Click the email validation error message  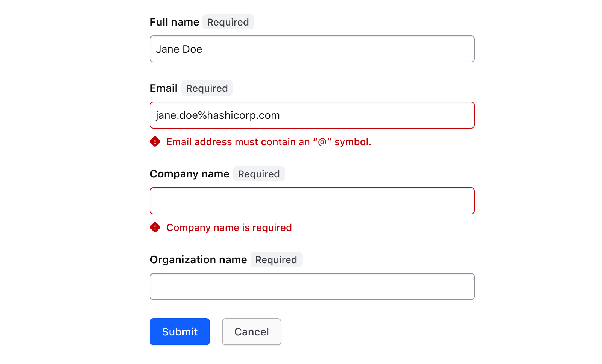[x=269, y=142]
